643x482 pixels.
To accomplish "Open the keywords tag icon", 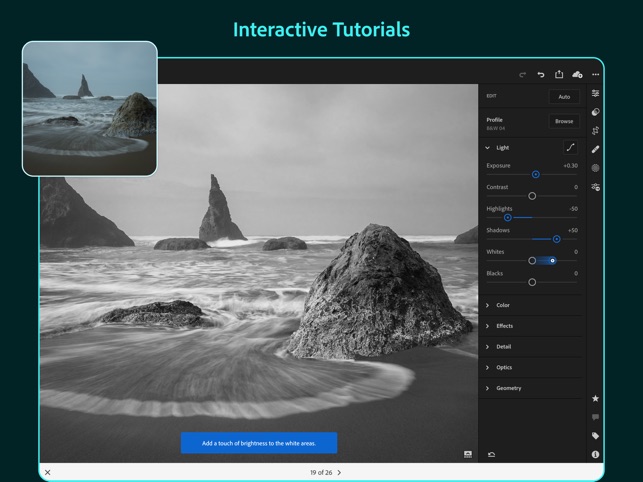I will point(595,436).
